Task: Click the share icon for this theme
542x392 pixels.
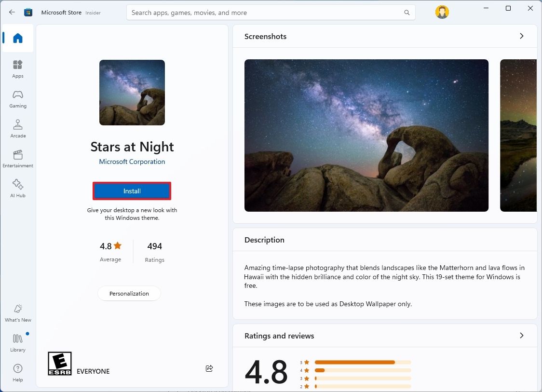Action: [209, 368]
